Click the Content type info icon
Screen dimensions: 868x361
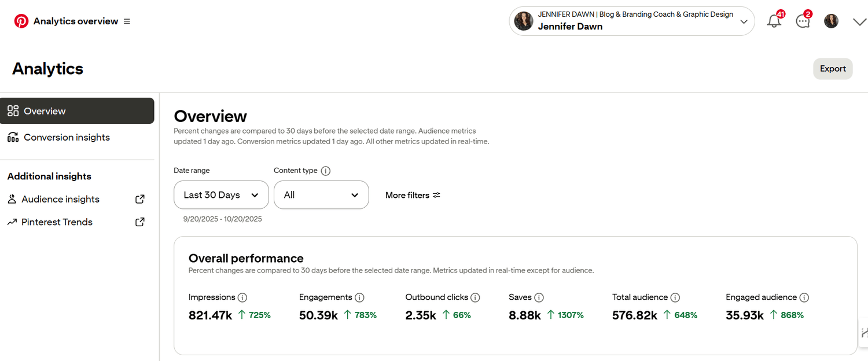tap(326, 171)
